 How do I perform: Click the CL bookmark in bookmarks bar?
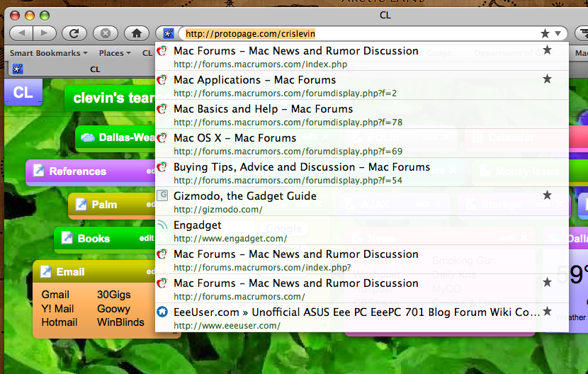point(147,53)
